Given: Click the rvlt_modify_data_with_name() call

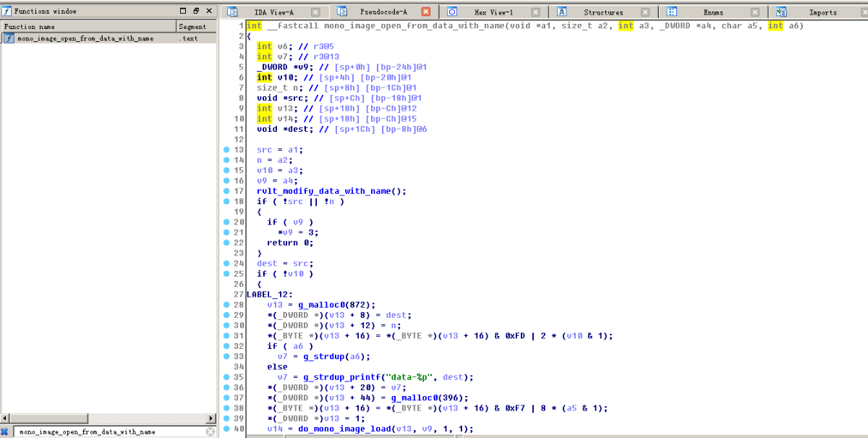Looking at the screenshot, I should point(331,191).
